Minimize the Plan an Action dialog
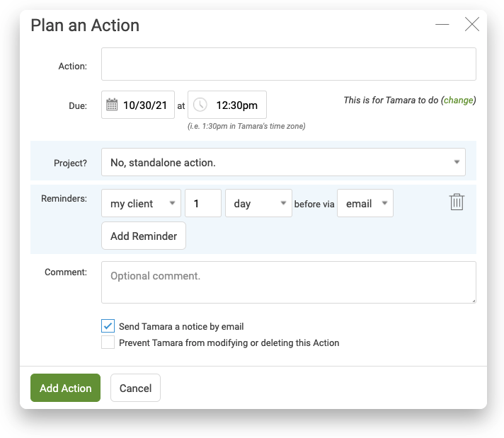Screen dimensions: 504x438 coord(442,24)
